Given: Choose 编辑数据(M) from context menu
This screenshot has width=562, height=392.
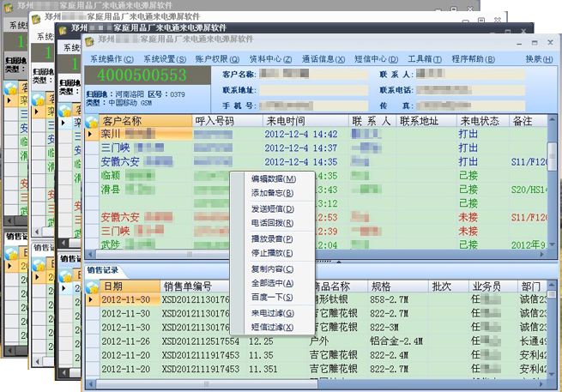Looking at the screenshot, I should (273, 178).
